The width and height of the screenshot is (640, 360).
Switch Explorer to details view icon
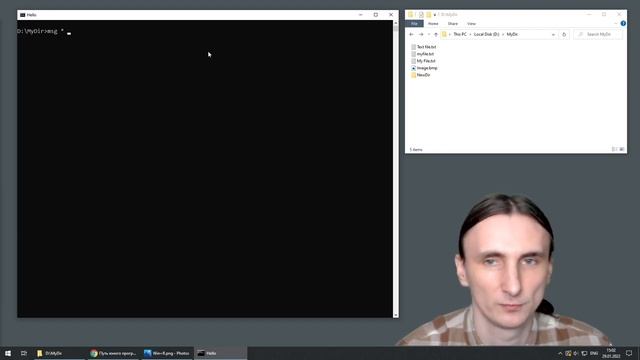(x=614, y=149)
